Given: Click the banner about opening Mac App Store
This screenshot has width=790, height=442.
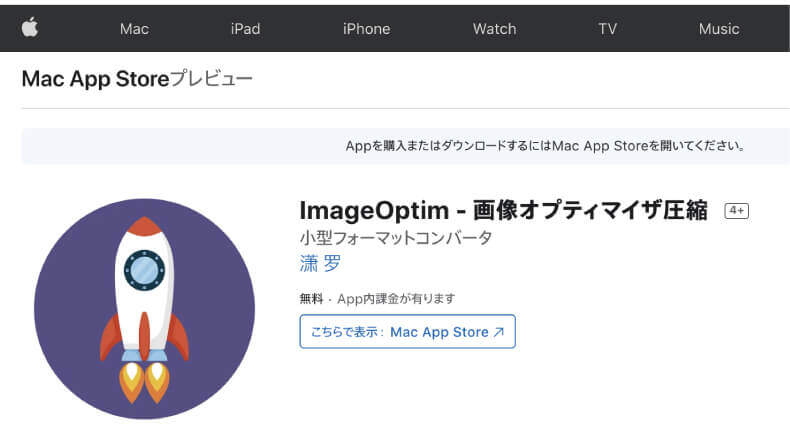Looking at the screenshot, I should coord(544,146).
